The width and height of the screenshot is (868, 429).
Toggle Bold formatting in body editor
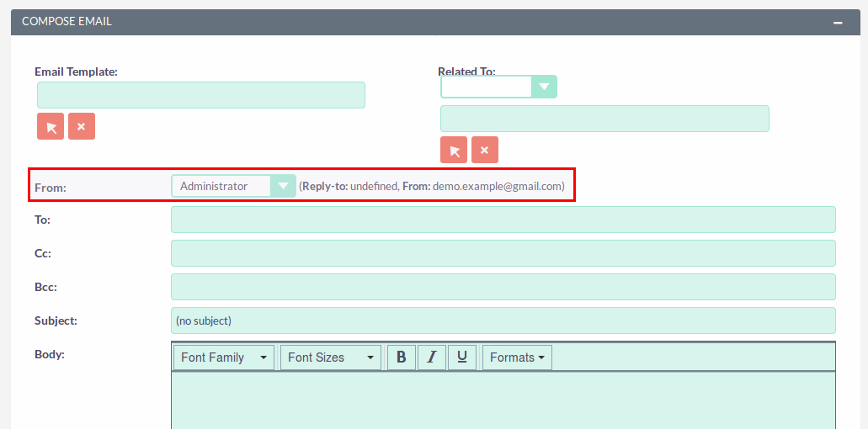(402, 357)
